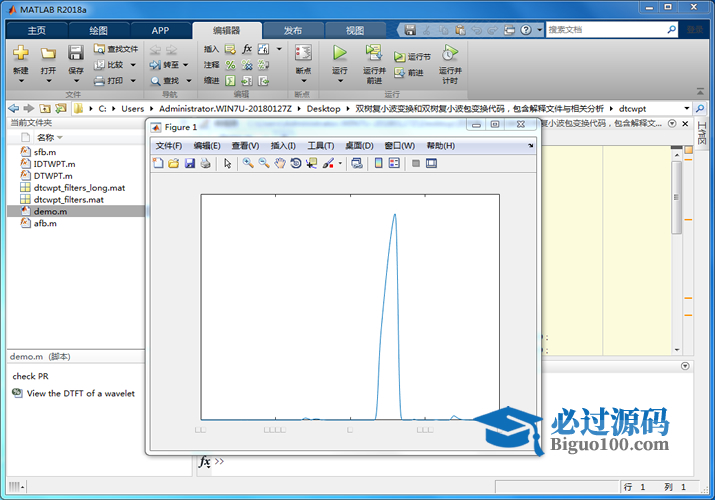This screenshot has width=715, height=500.
Task: Select the Pan hand tool
Action: coord(280,163)
